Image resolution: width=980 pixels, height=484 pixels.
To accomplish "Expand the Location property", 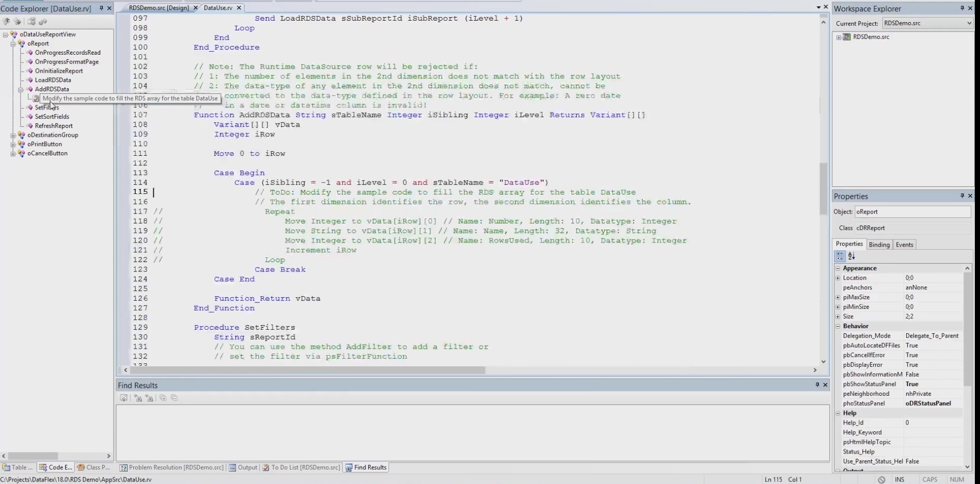I will click(x=838, y=278).
